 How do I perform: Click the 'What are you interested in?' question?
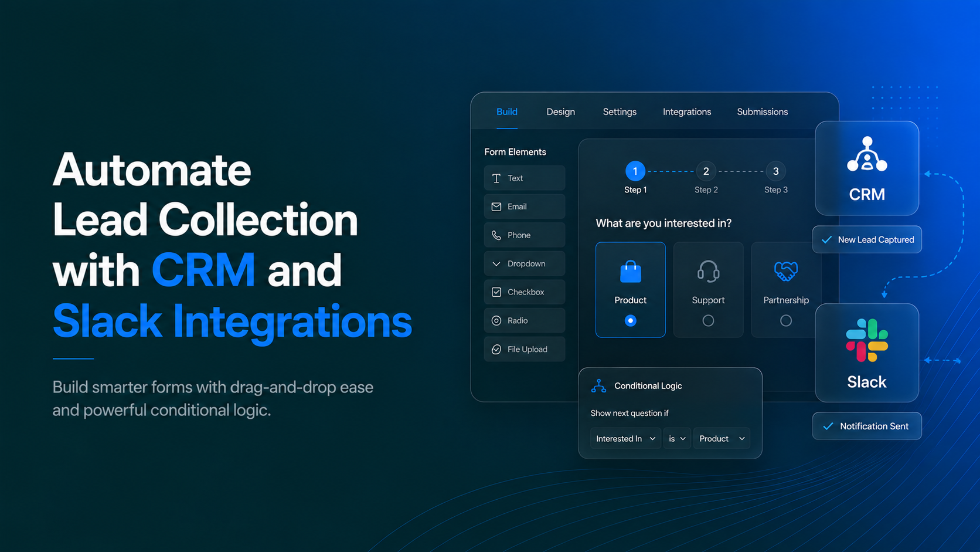click(663, 223)
